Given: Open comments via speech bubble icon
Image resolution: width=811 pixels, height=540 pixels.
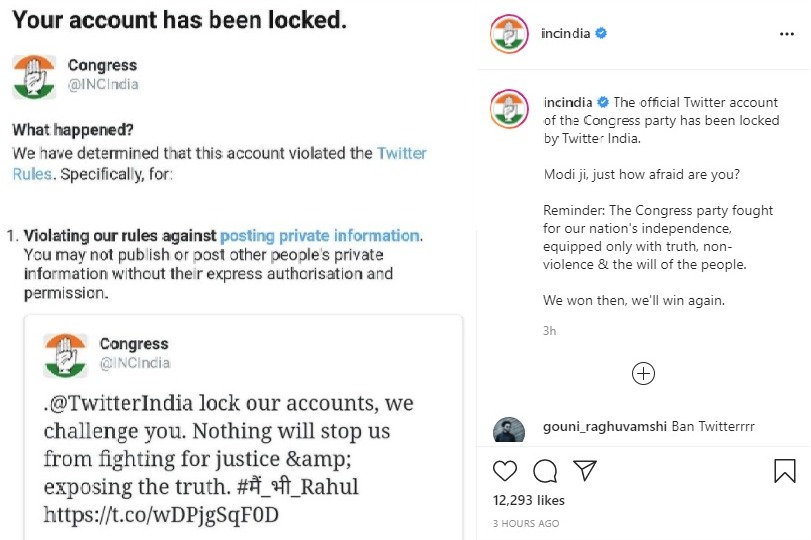Looking at the screenshot, I should pyautogui.click(x=545, y=471).
